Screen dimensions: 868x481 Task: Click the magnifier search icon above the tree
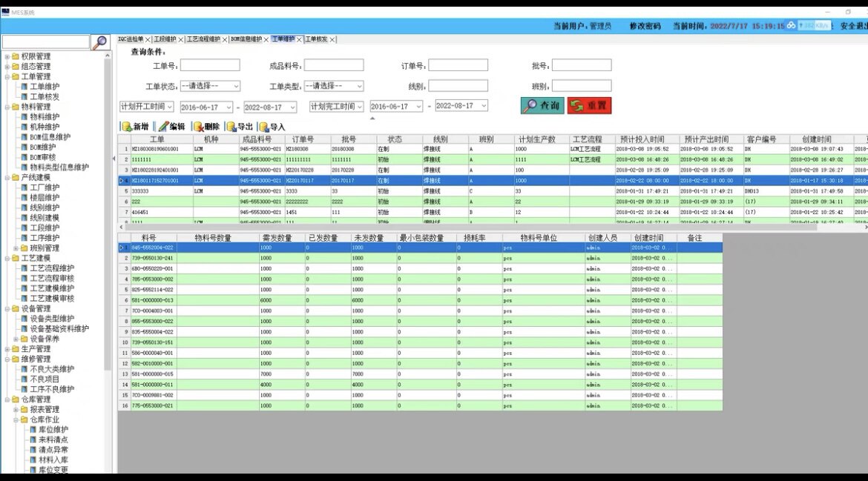pos(99,42)
